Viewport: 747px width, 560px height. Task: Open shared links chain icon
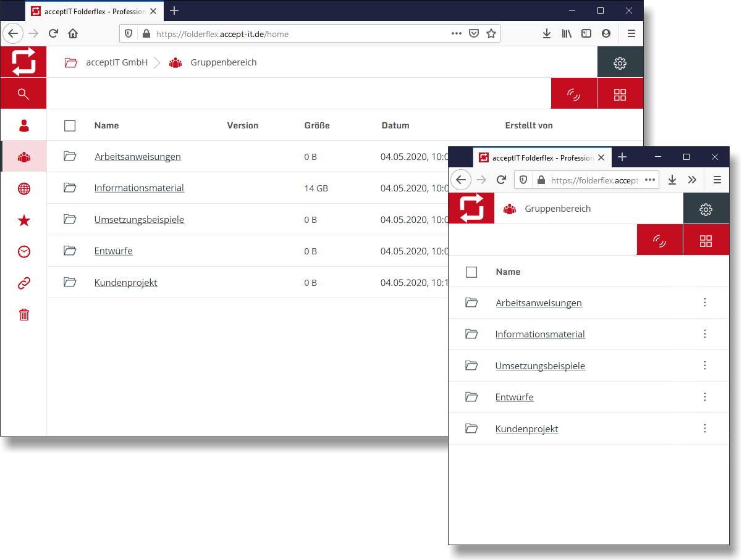pyautogui.click(x=23, y=283)
